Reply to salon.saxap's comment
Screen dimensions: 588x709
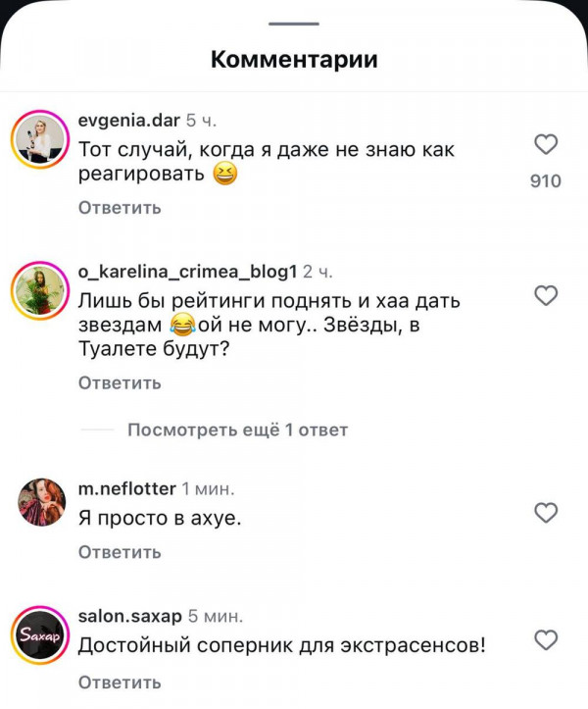tap(120, 683)
